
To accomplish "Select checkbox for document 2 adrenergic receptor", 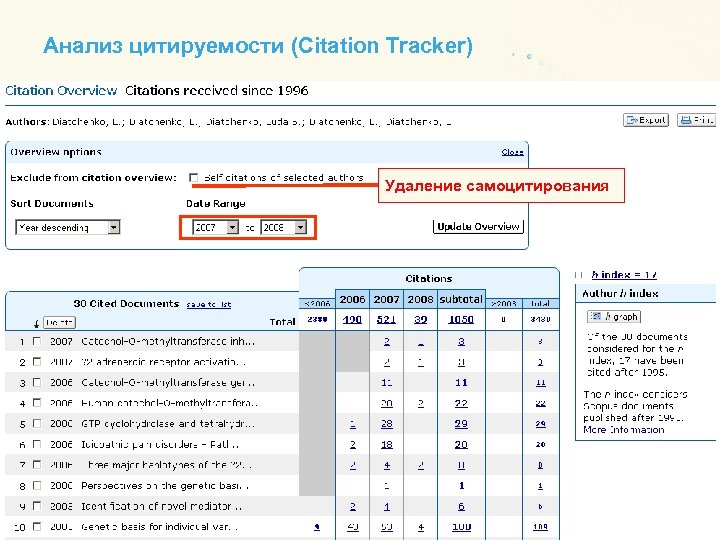I will click(37, 362).
